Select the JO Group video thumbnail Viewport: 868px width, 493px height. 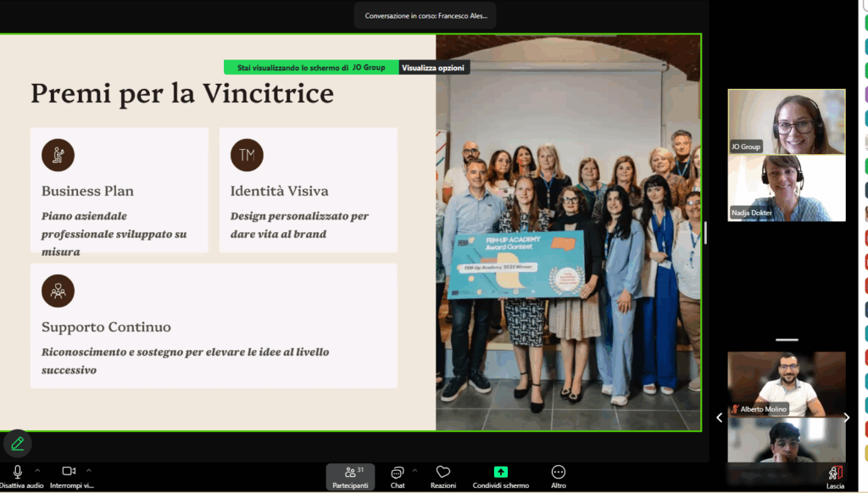point(786,121)
